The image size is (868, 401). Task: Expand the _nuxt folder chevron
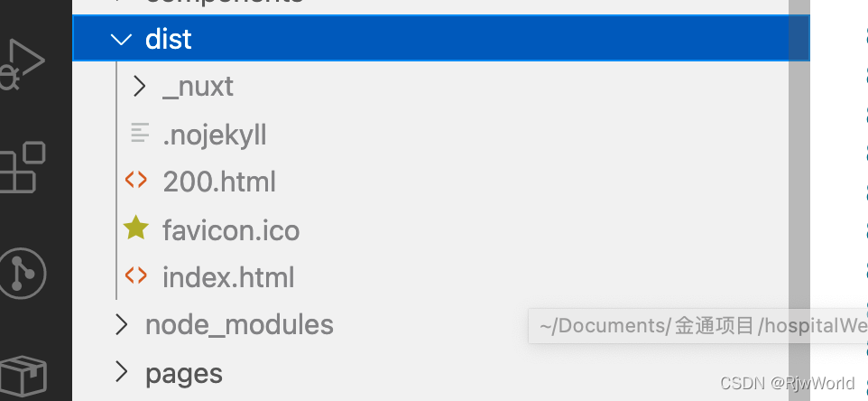140,87
